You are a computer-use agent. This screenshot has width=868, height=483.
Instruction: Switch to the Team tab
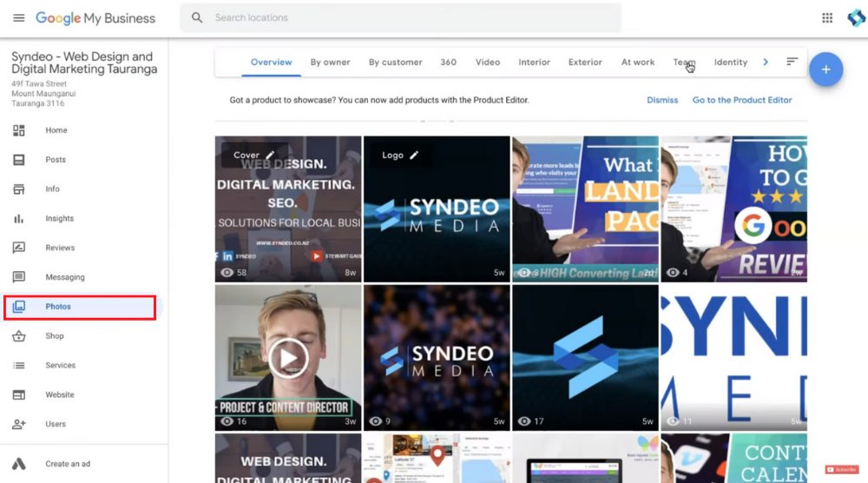(684, 62)
